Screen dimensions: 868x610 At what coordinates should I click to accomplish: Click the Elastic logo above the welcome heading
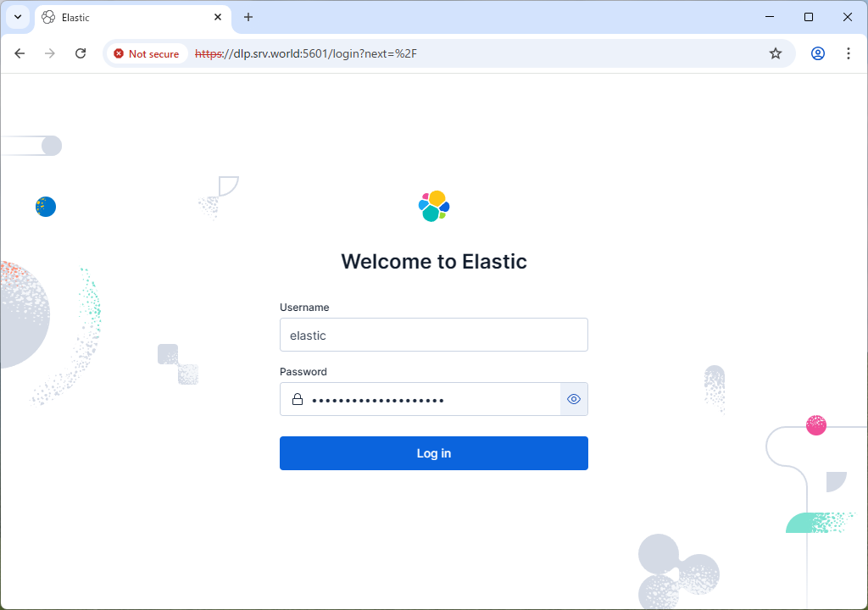click(x=434, y=206)
